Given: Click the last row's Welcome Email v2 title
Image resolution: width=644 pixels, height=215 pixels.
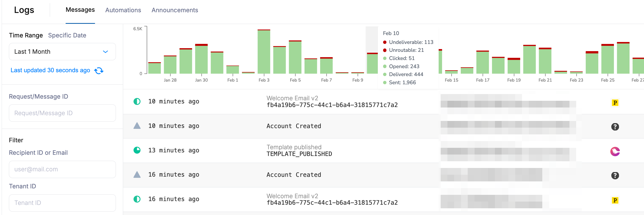Looking at the screenshot, I should click(x=292, y=196).
